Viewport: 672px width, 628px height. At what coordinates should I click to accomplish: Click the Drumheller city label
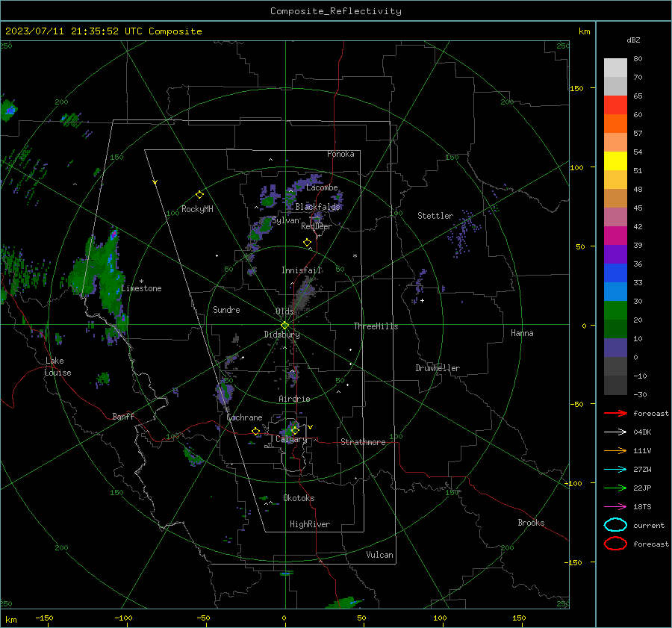[x=438, y=368]
